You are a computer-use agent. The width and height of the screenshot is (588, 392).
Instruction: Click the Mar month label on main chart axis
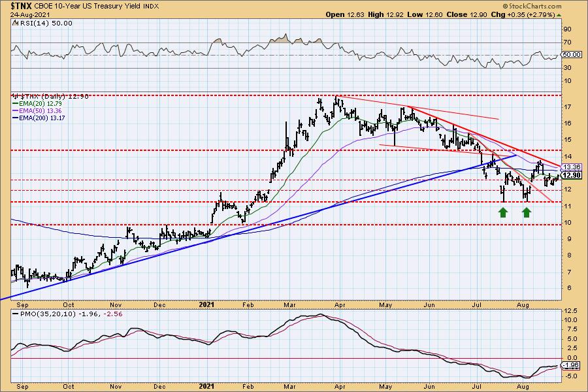[x=289, y=305]
